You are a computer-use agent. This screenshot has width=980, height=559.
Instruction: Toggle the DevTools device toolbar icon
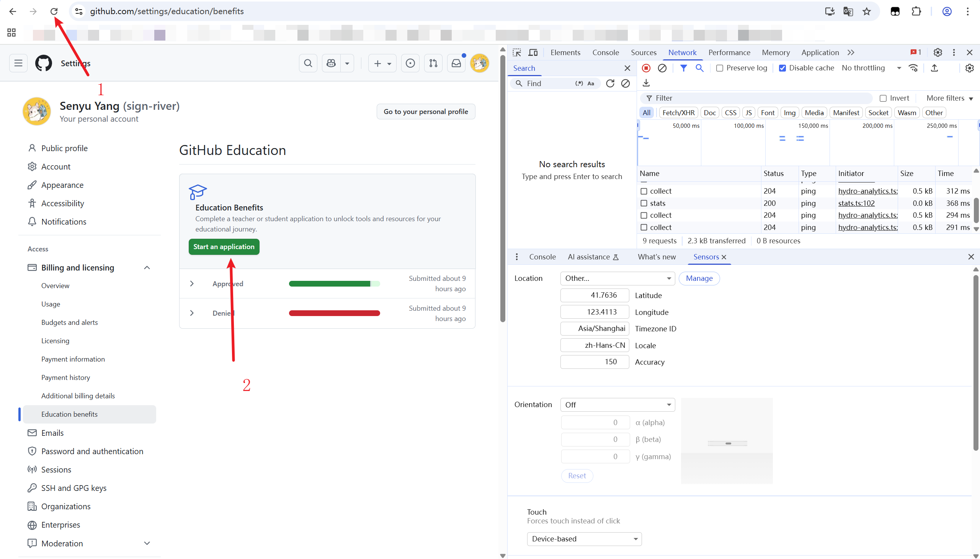click(x=533, y=52)
